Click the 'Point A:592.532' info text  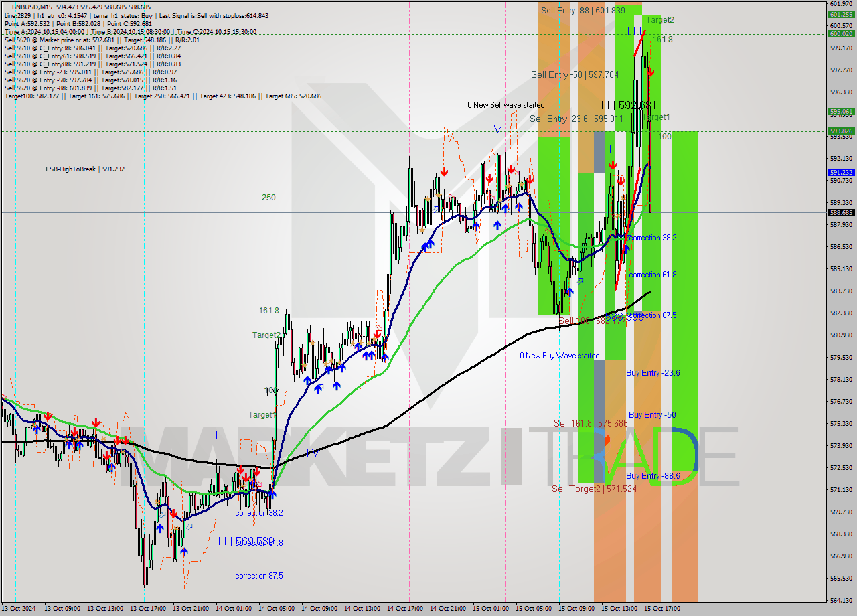[x=25, y=23]
